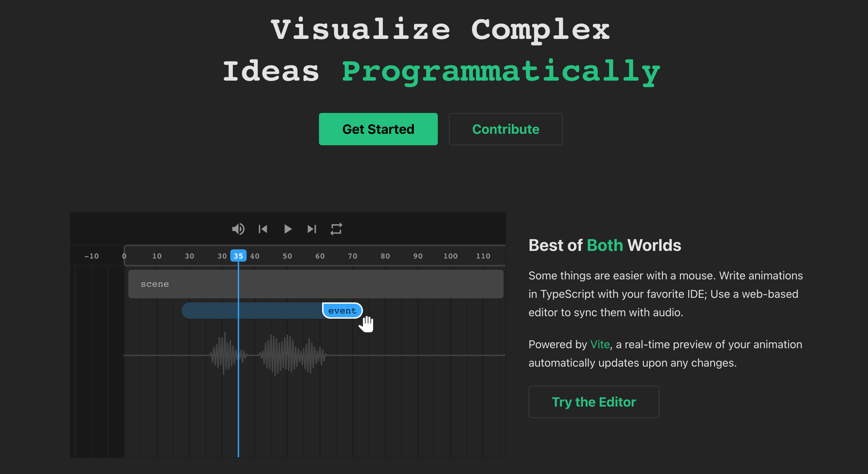This screenshot has width=868, height=474.
Task: Jump to previous frame with skip-back icon
Action: coord(263,229)
